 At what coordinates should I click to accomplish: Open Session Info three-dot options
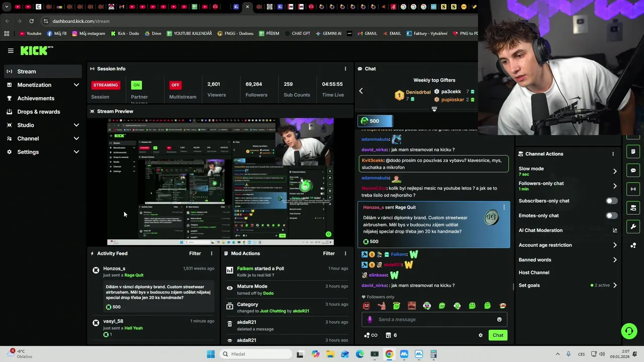pyautogui.click(x=345, y=69)
